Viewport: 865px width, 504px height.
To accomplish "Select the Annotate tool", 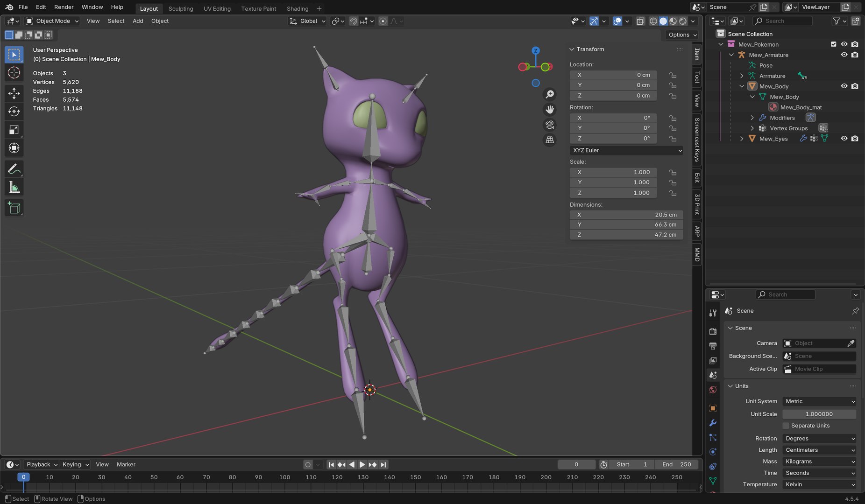I will (14, 169).
